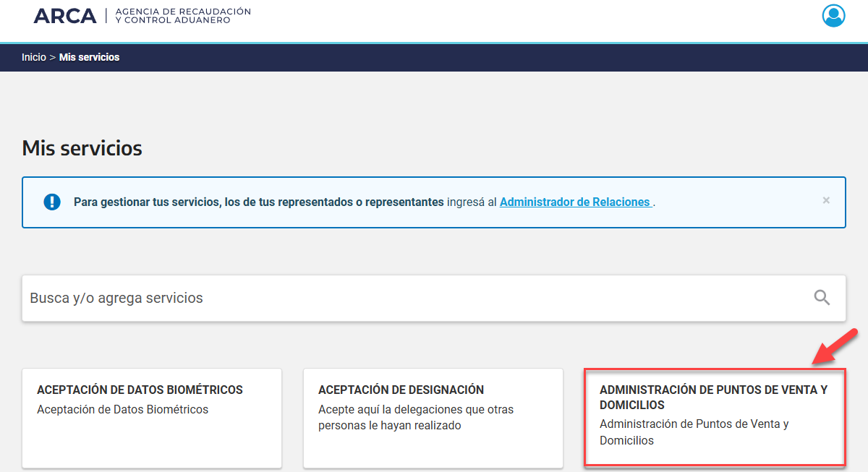
Task: Click the blue exclamation info icon
Action: pyautogui.click(x=52, y=202)
